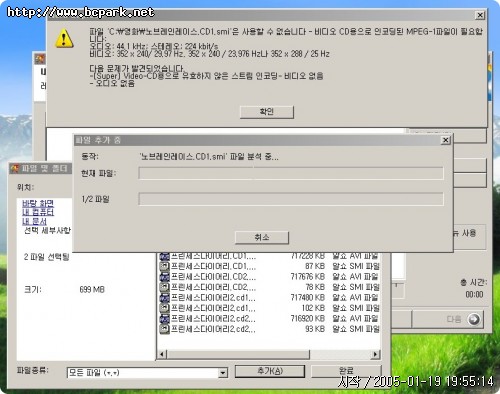This screenshot has height=394, width=500.
Task: Select file 프린세스다이어리2.cd1 with size 102 KB
Action: 213,308
